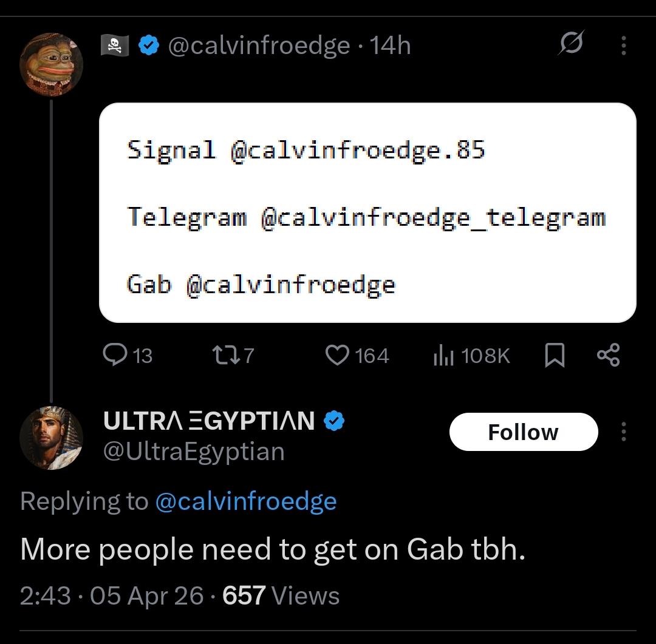Follow ULTRA EGYPTIAN account
This screenshot has width=656, height=644.
point(523,432)
